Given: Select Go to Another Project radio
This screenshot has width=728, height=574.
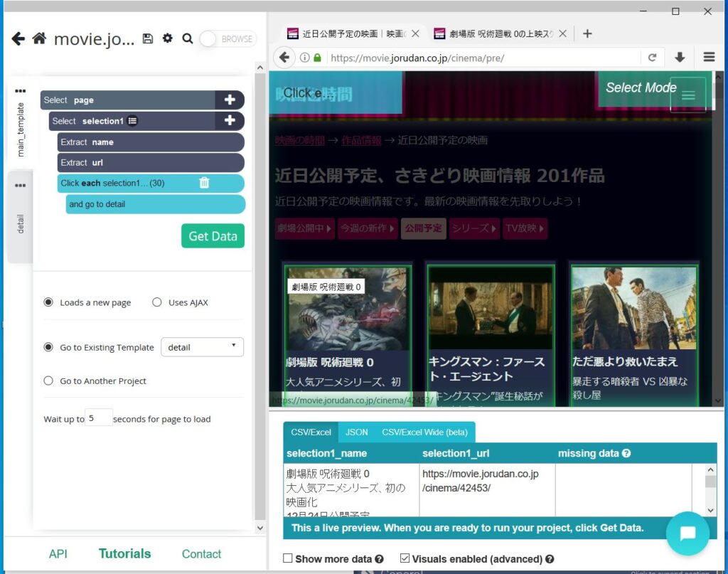Looking at the screenshot, I should [48, 381].
